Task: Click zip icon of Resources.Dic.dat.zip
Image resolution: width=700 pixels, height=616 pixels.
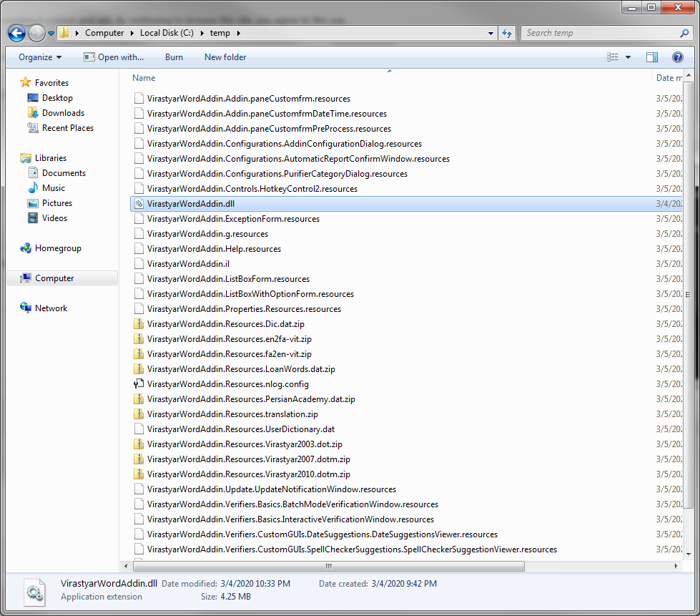Action: (x=139, y=324)
